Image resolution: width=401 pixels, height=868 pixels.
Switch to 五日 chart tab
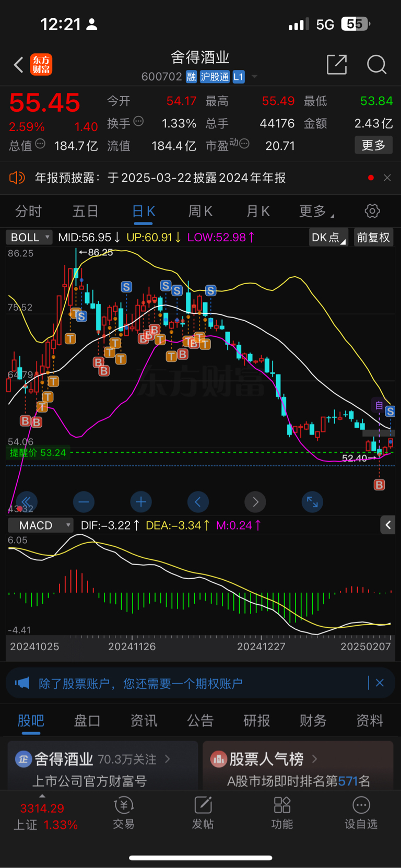click(85, 211)
